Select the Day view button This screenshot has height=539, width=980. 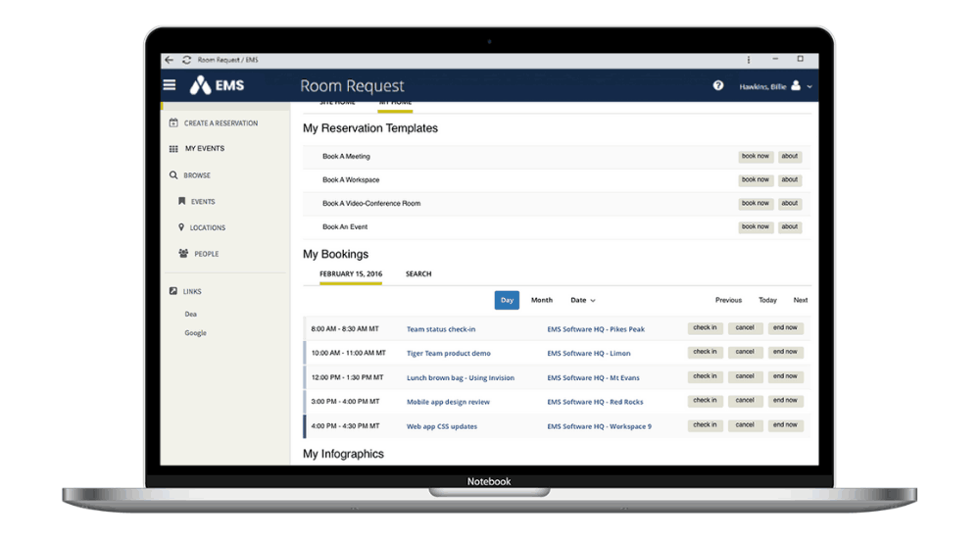[507, 300]
